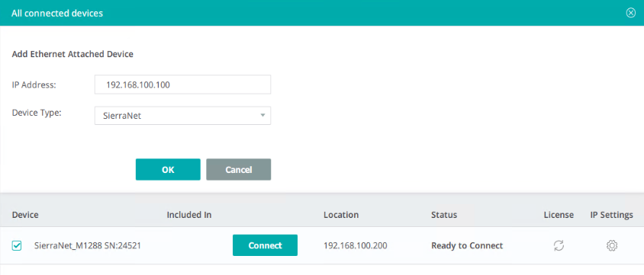Select the All connected devices title

57,13
